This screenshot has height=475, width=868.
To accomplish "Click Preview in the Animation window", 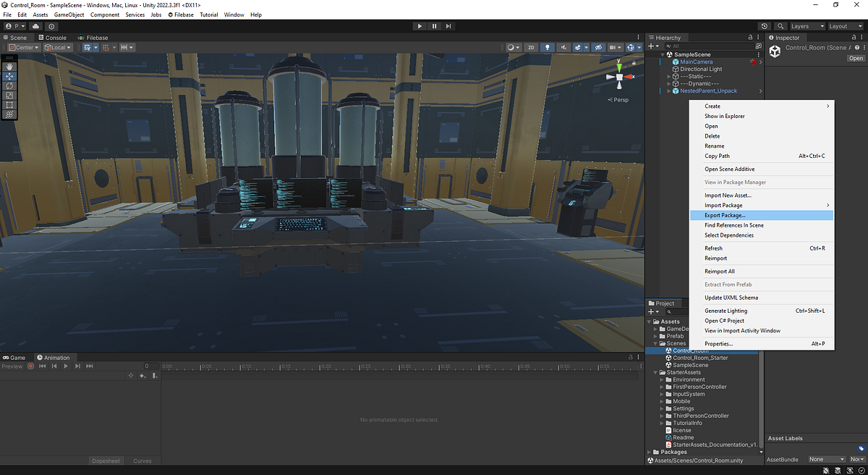I will [13, 366].
